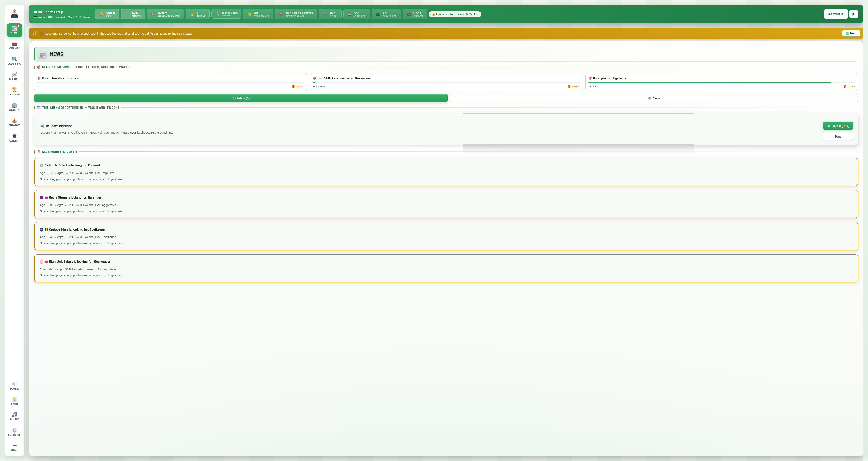This screenshot has height=461, width=868.
Task: Open the Opole Storm Defender request
Action: tap(446, 204)
